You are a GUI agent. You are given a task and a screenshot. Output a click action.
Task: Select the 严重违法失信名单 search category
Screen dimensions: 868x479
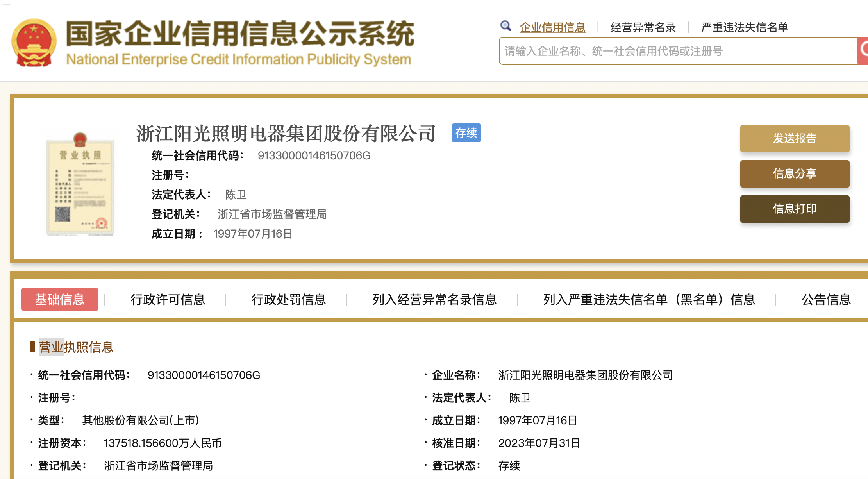[x=745, y=27]
